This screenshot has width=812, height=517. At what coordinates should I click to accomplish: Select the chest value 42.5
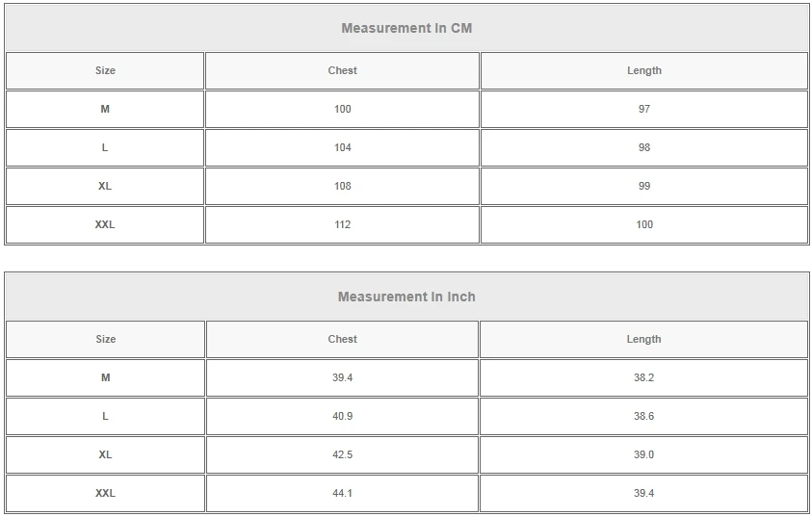[x=342, y=454]
